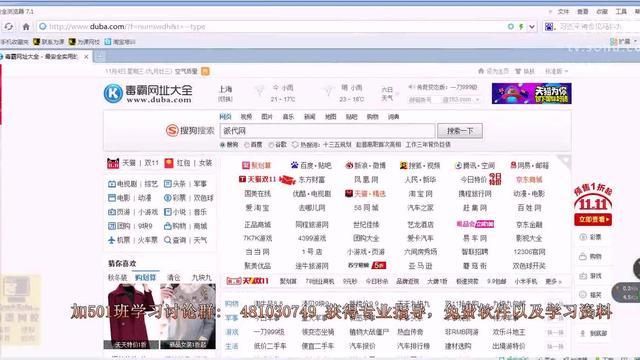Select the 视频 search tab

click(x=246, y=117)
